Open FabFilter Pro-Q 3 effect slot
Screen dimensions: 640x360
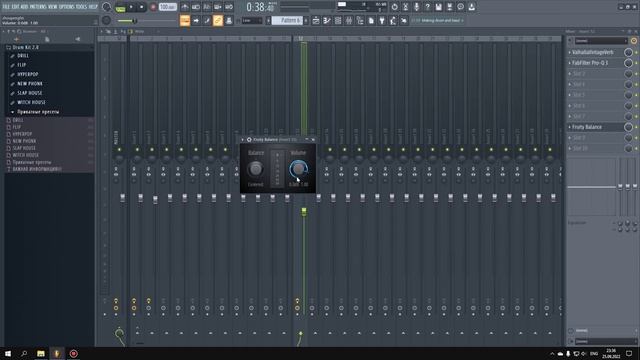(x=590, y=63)
